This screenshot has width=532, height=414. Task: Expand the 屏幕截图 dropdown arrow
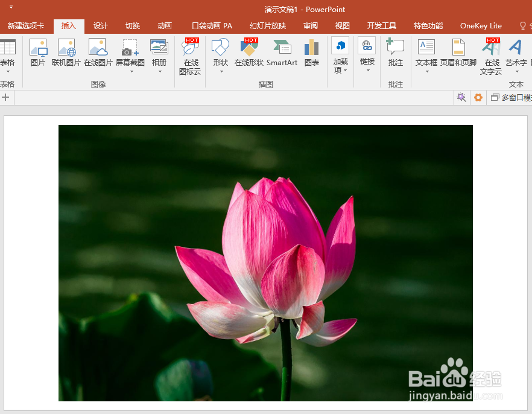[x=132, y=72]
